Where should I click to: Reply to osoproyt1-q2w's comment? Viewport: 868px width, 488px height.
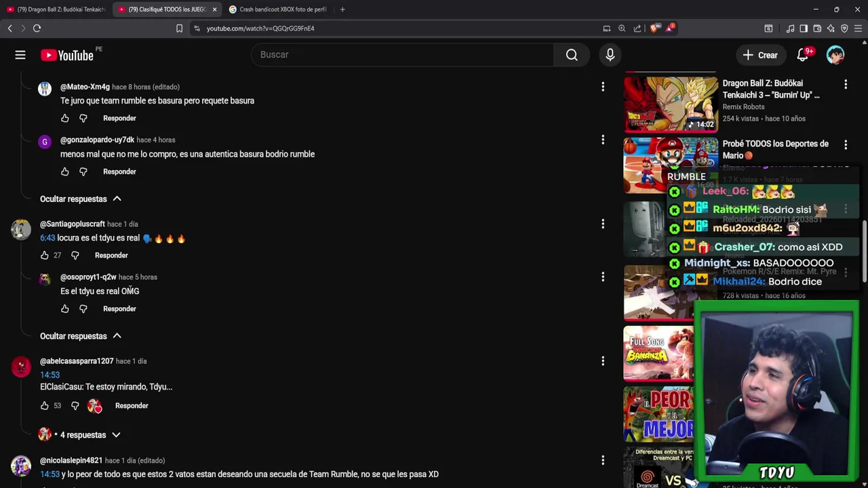pos(119,309)
